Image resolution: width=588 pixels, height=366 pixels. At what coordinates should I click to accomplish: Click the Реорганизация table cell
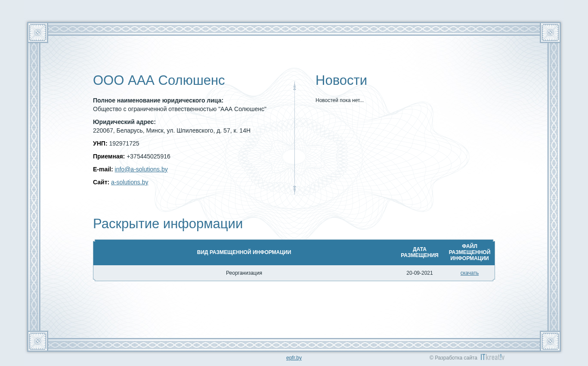click(x=244, y=273)
